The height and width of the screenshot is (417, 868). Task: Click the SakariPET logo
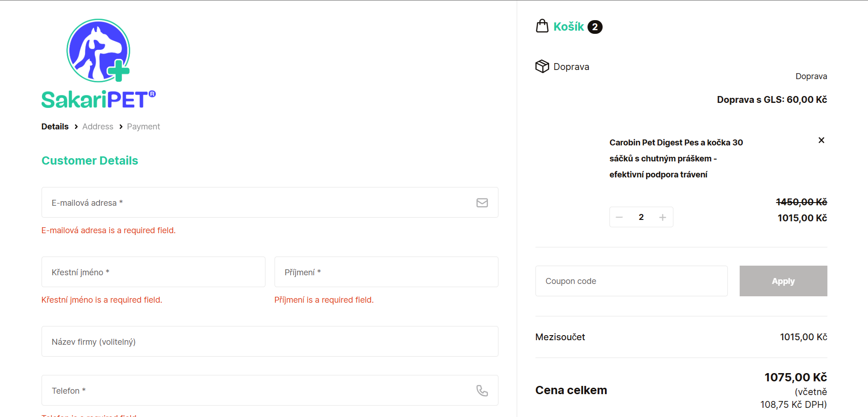(x=99, y=64)
